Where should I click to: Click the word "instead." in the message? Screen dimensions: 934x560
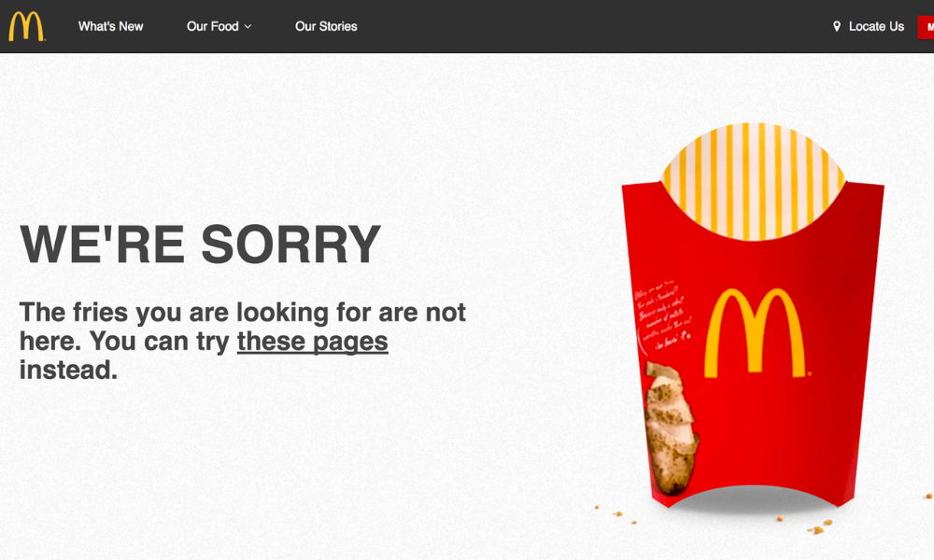click(68, 370)
